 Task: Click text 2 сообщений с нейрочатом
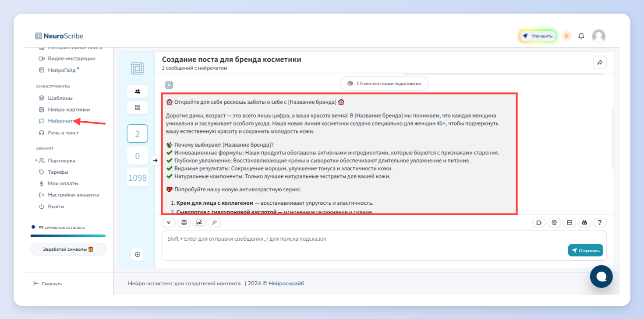tap(195, 68)
